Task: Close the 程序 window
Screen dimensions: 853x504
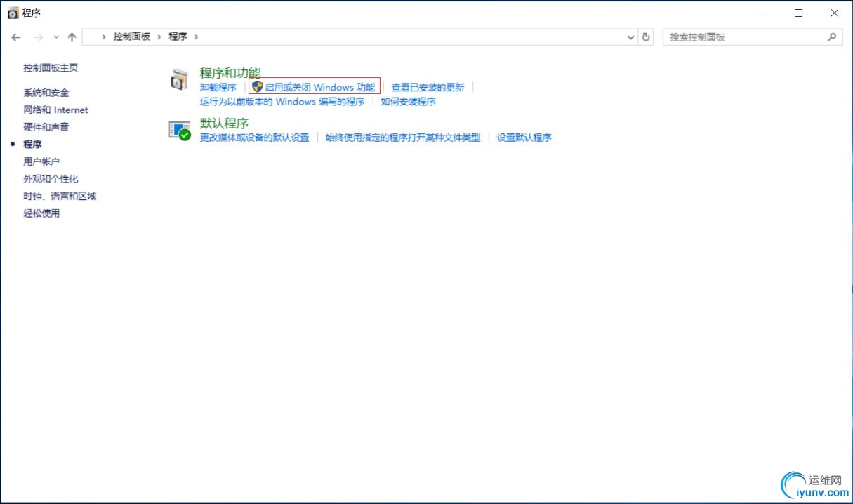Action: pyautogui.click(x=834, y=13)
